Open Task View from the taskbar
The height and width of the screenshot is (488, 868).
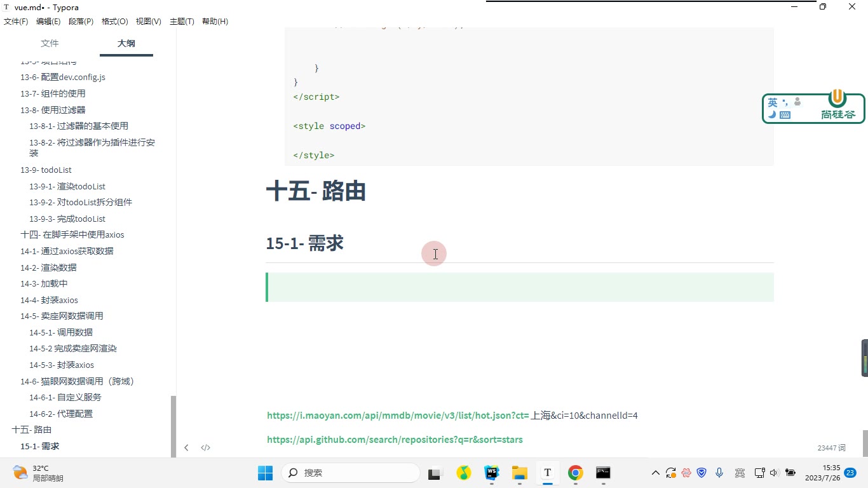[435, 473]
